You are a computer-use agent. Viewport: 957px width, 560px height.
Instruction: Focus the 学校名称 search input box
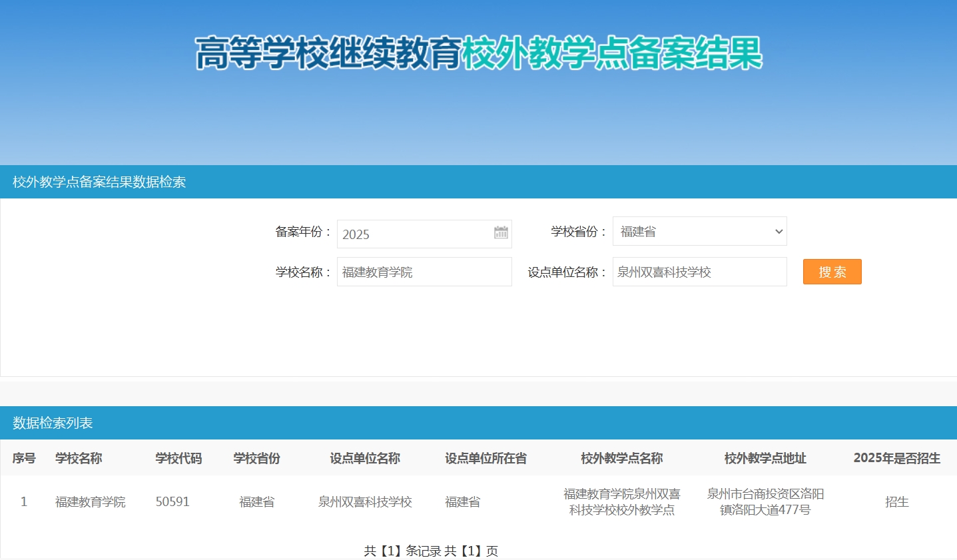pyautogui.click(x=424, y=272)
